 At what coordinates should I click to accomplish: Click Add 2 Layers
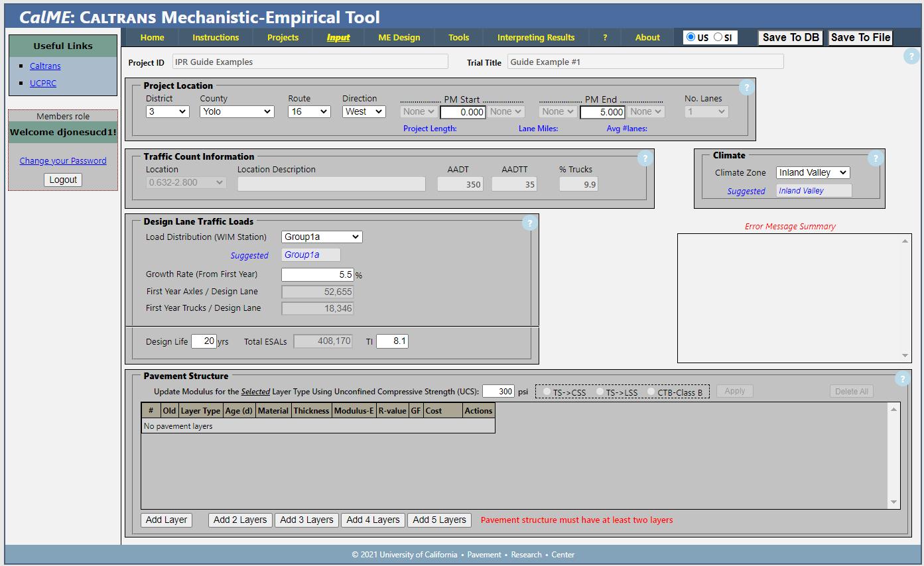[x=240, y=520]
